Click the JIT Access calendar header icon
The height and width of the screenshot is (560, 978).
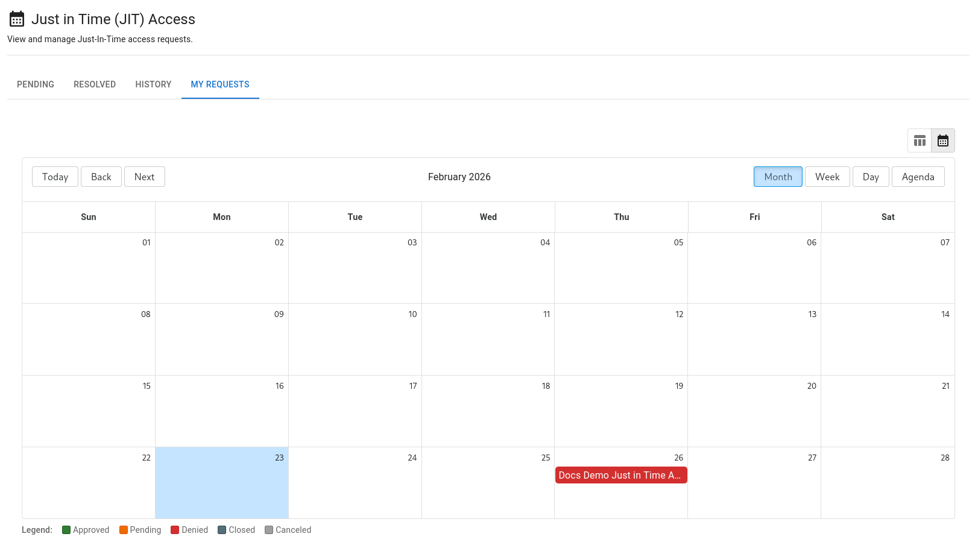pos(17,19)
